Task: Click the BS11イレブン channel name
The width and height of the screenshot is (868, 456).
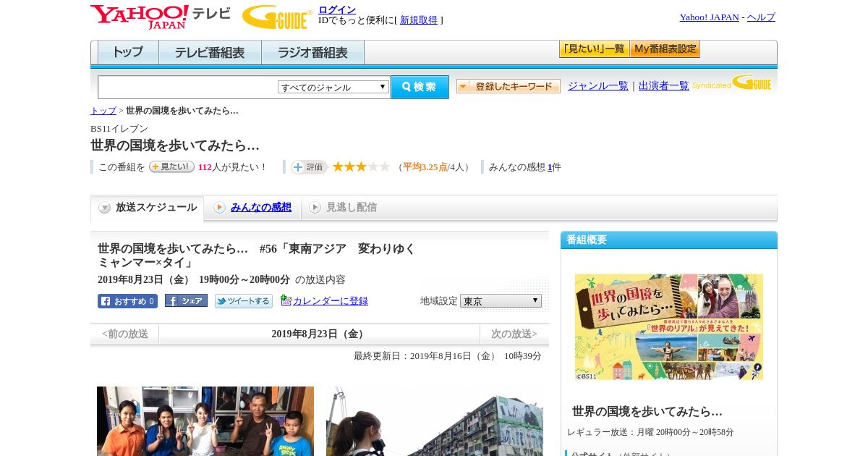Action: (x=119, y=128)
